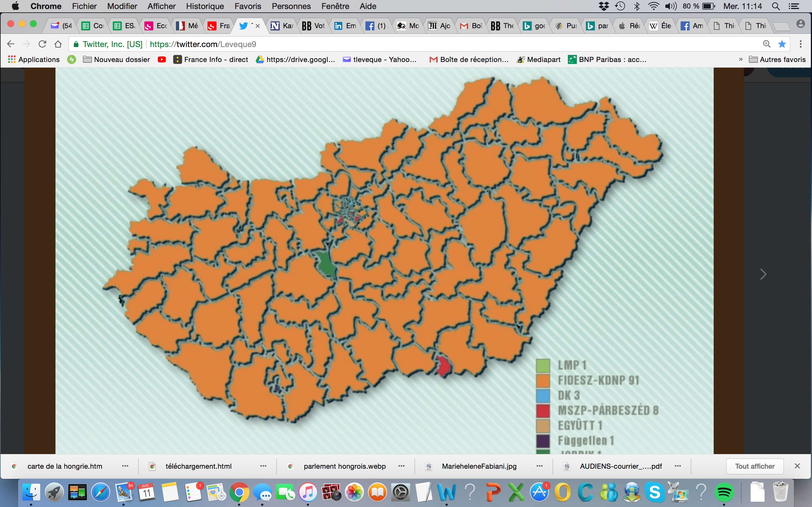This screenshot has width=812, height=507.
Task: Click the red MSZP-Párbeszéd legend swatch
Action: (542, 410)
